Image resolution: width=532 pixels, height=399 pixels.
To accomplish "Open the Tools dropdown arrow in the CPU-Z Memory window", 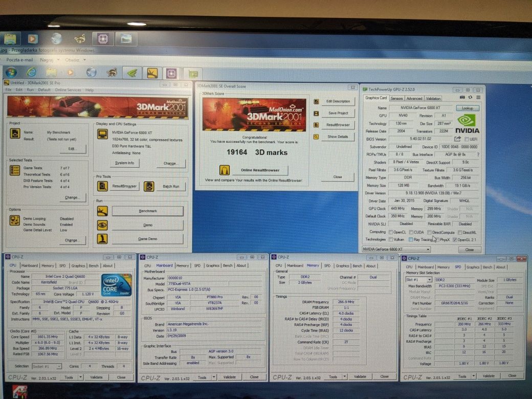I will pos(345,376).
